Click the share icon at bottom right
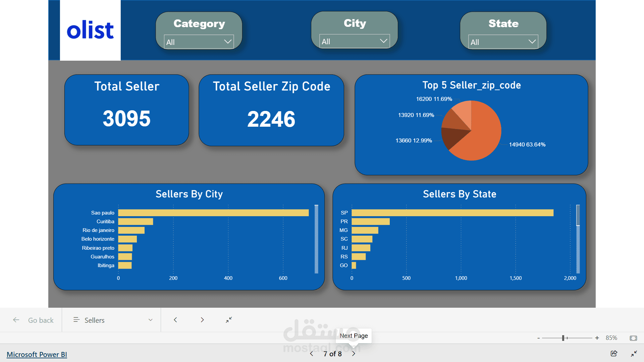Image resolution: width=644 pixels, height=362 pixels. 614,354
